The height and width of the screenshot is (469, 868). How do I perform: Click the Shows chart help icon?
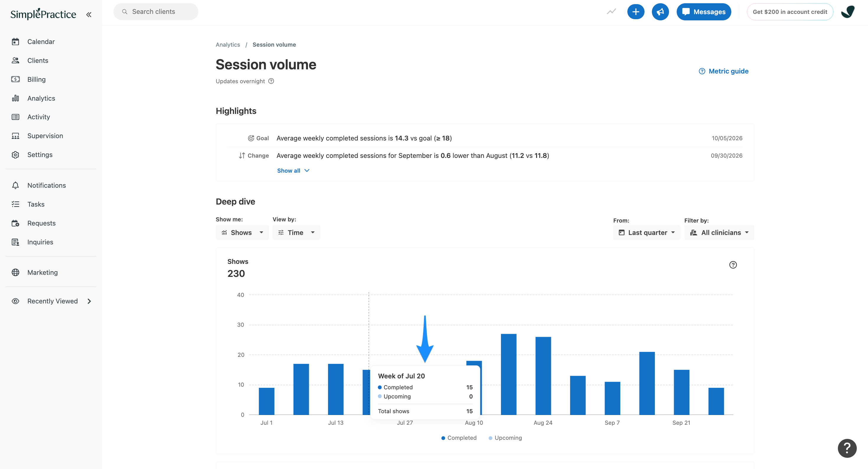pos(733,265)
